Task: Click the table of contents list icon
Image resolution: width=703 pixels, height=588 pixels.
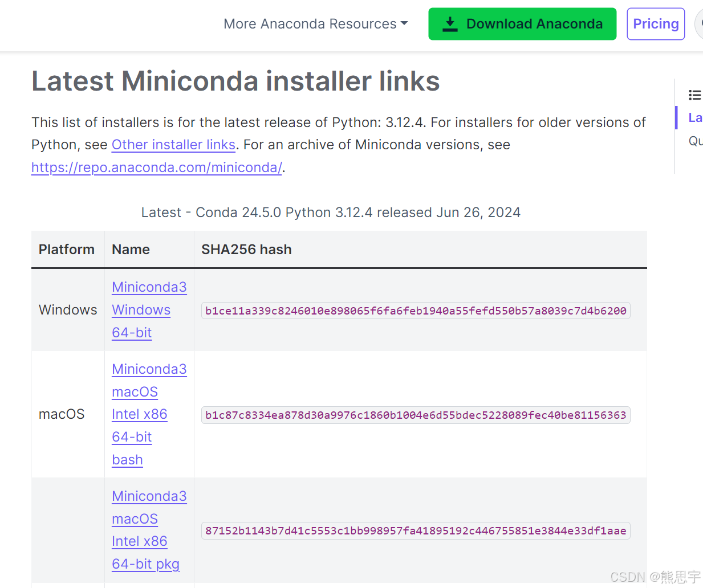Action: (694, 95)
